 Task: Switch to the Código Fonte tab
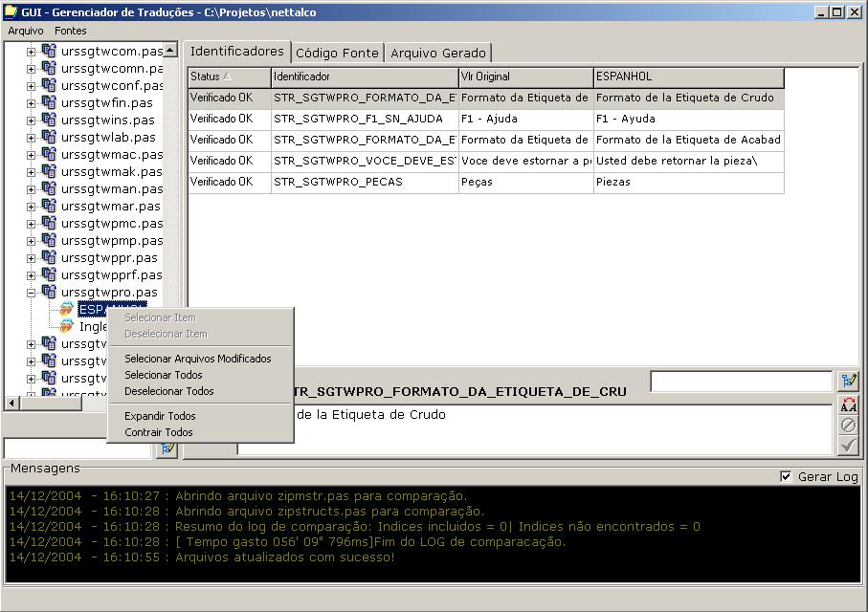click(x=337, y=53)
